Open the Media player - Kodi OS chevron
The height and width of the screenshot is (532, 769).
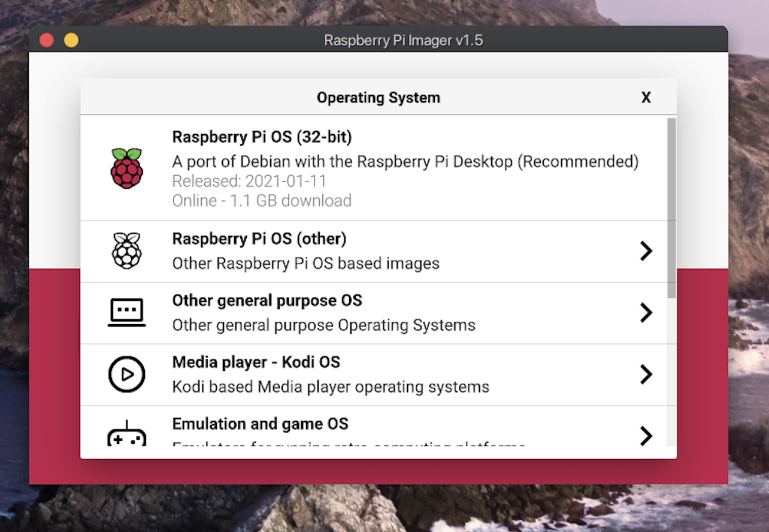point(646,374)
